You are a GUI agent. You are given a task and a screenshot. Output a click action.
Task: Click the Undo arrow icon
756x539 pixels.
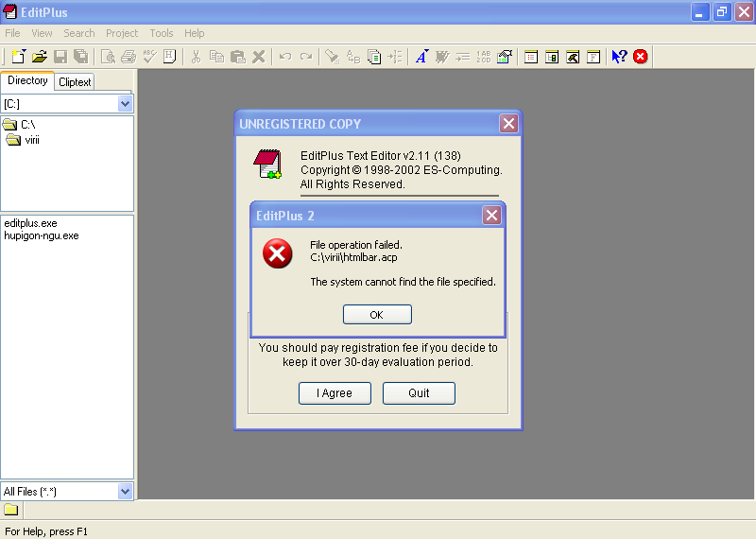pyautogui.click(x=285, y=57)
